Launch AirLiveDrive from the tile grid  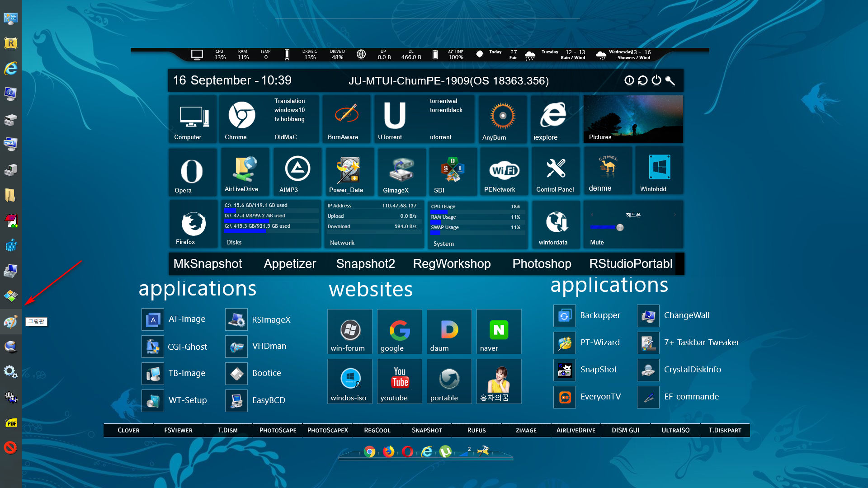pos(245,172)
